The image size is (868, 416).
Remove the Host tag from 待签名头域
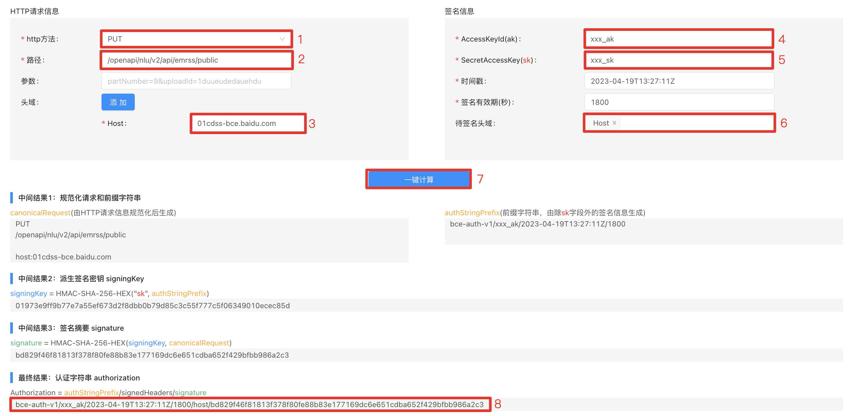click(x=614, y=123)
